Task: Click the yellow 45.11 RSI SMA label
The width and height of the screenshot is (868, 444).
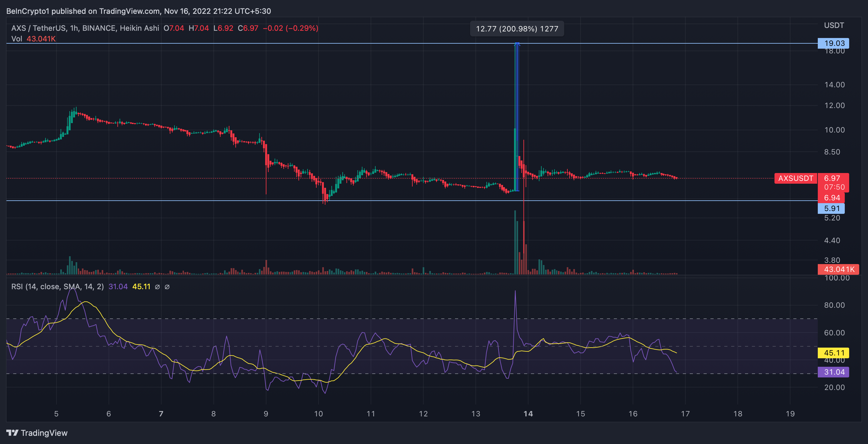Action: point(833,353)
